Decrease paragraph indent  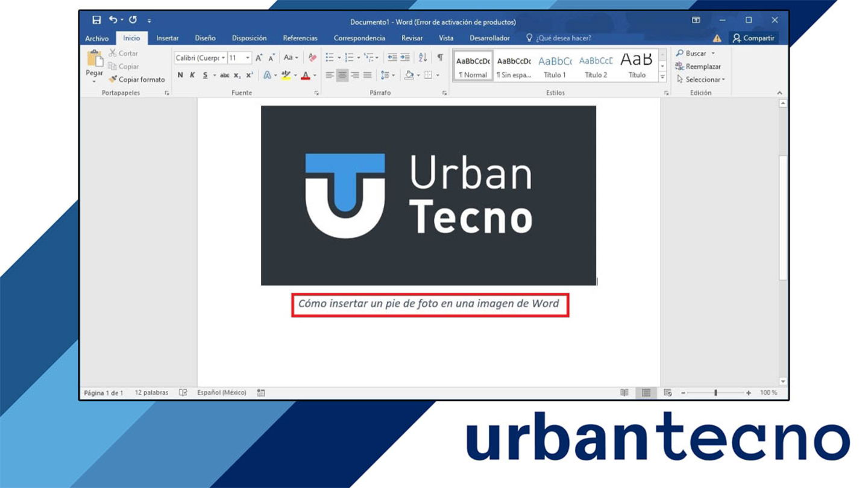(x=392, y=58)
